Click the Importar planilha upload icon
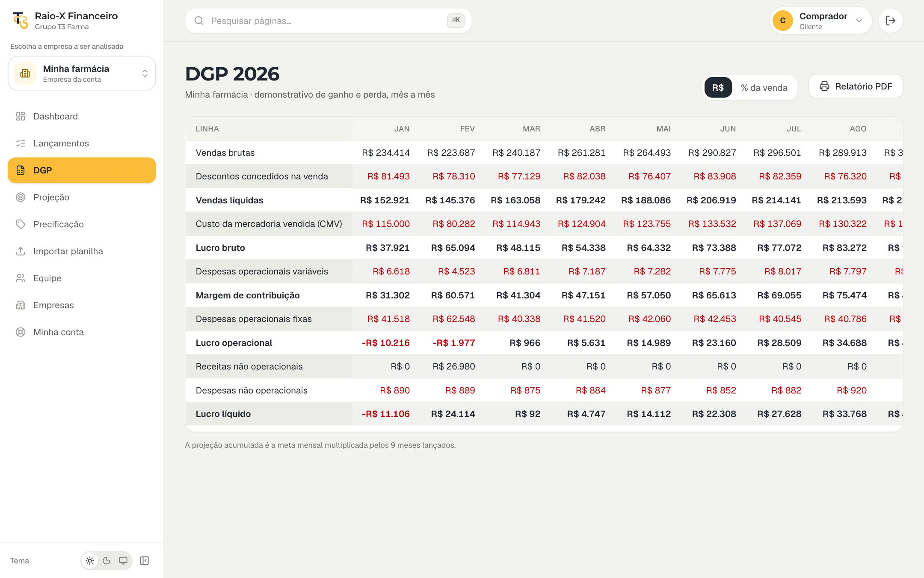This screenshot has width=924, height=578. [x=21, y=251]
